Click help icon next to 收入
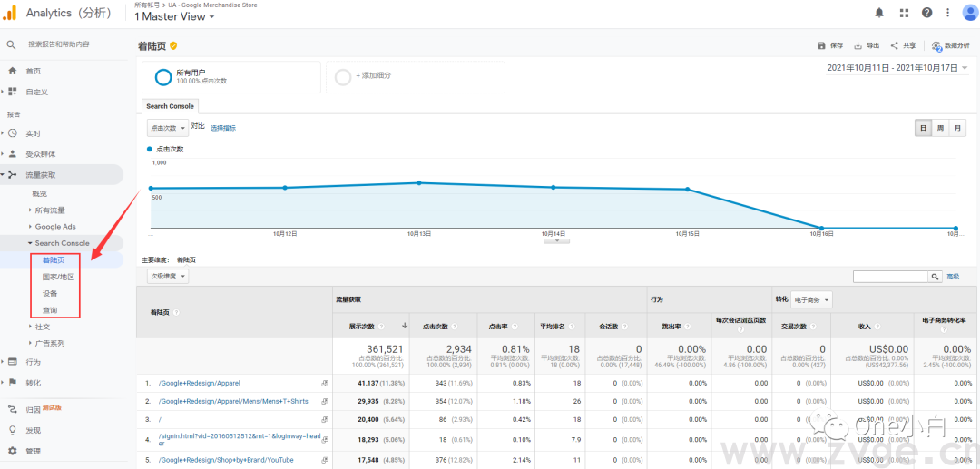This screenshot has height=469, width=980. pos(877,326)
